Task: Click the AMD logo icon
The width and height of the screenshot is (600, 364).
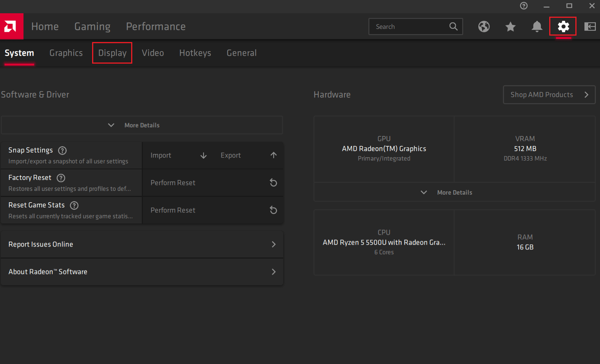Action: tap(11, 27)
